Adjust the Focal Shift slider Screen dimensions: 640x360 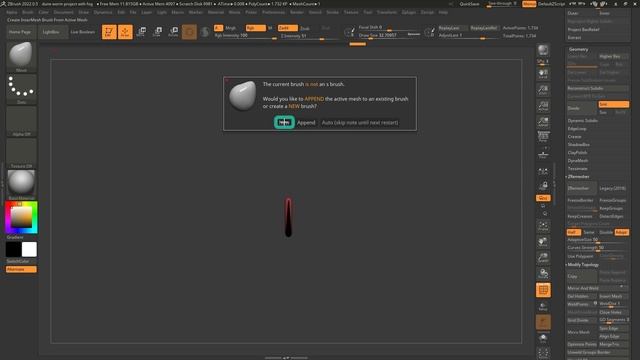coord(389,28)
